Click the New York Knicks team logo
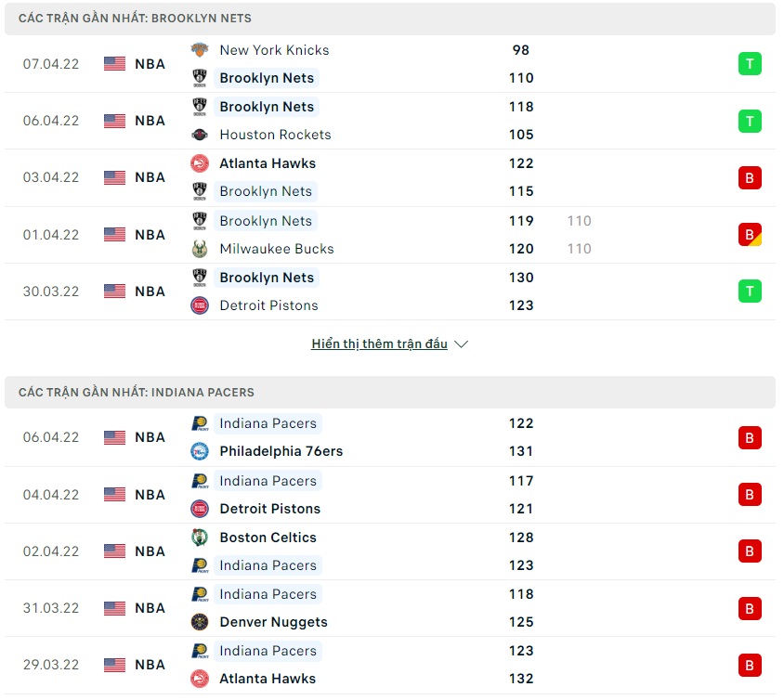This screenshot has width=784, height=700. coord(200,50)
